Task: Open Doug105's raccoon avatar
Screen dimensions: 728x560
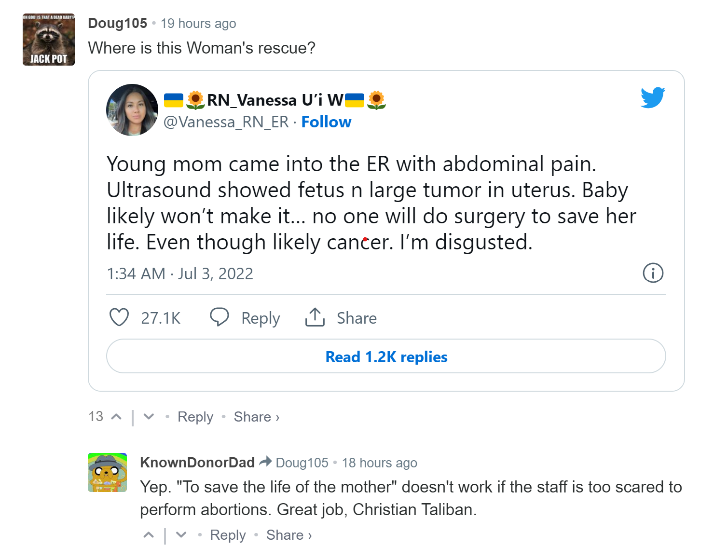Action: click(49, 40)
